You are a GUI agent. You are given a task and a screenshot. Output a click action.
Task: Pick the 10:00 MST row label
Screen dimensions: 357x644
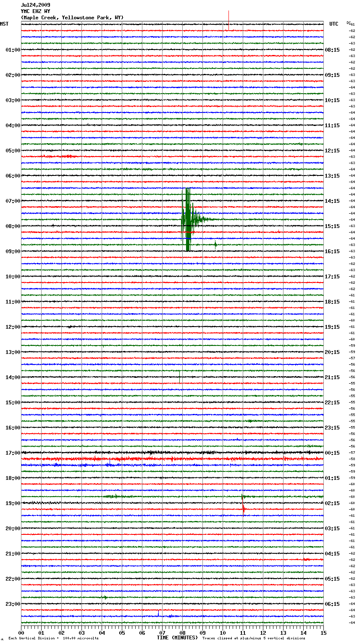(x=13, y=277)
